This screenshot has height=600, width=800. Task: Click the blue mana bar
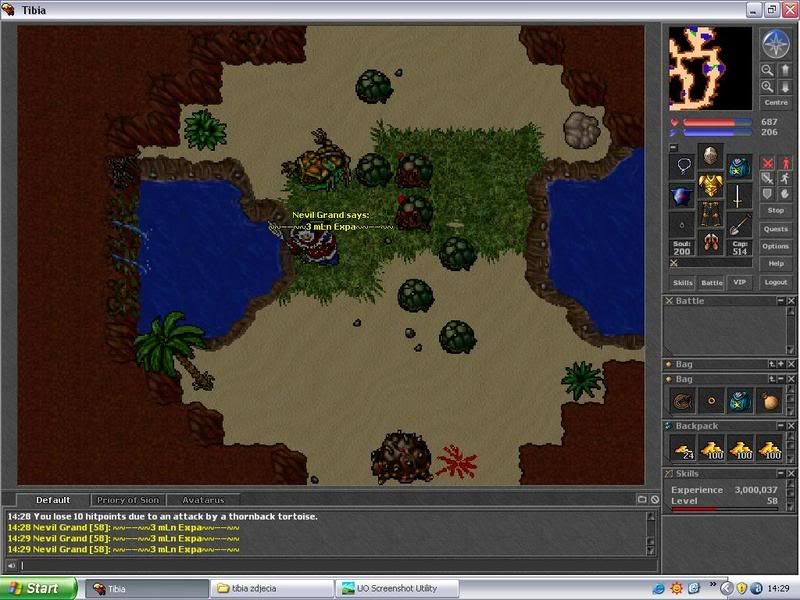717,133
